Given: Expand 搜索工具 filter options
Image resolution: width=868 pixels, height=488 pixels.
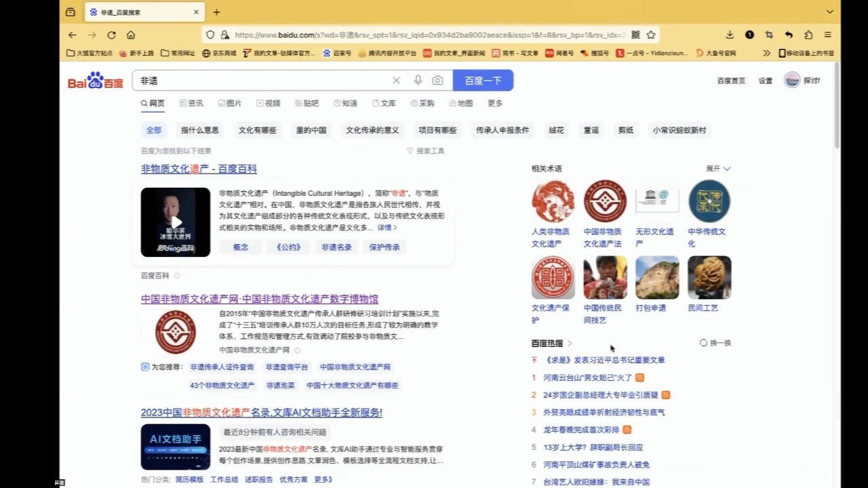Looking at the screenshot, I should tap(425, 151).
